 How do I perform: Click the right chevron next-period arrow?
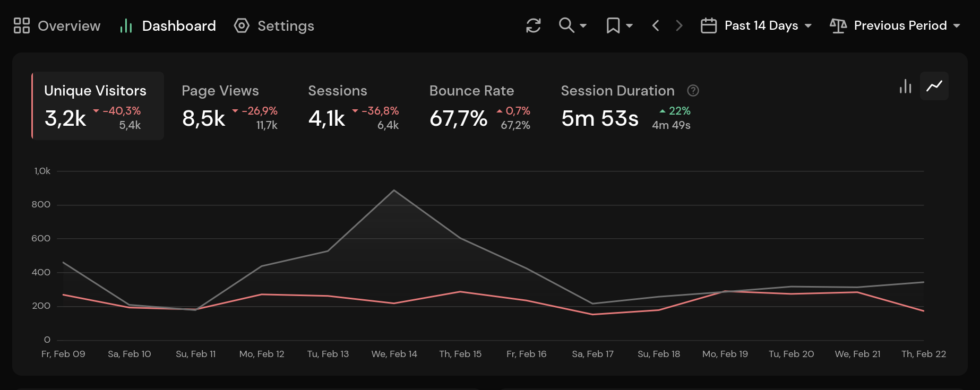(x=679, y=25)
